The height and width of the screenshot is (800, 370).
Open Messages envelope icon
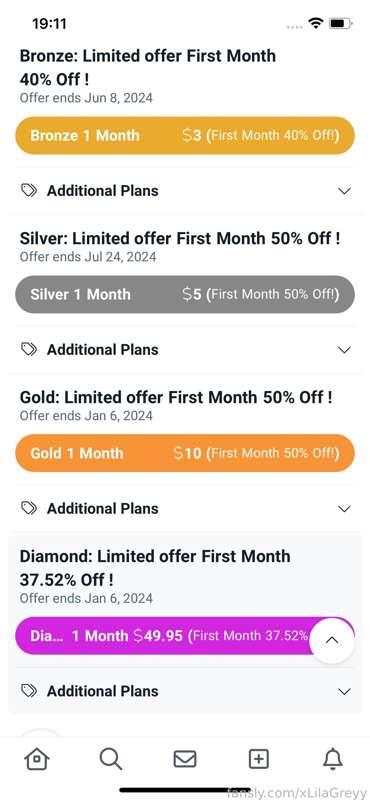click(x=185, y=760)
